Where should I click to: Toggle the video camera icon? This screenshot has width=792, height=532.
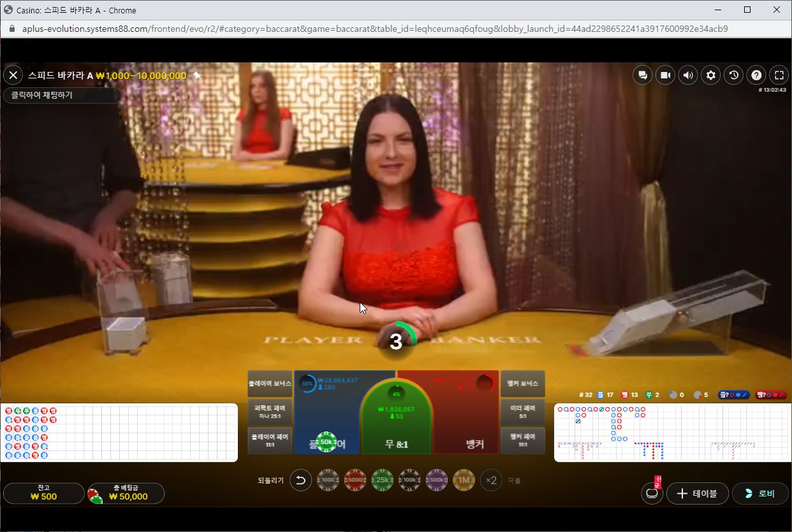(665, 75)
